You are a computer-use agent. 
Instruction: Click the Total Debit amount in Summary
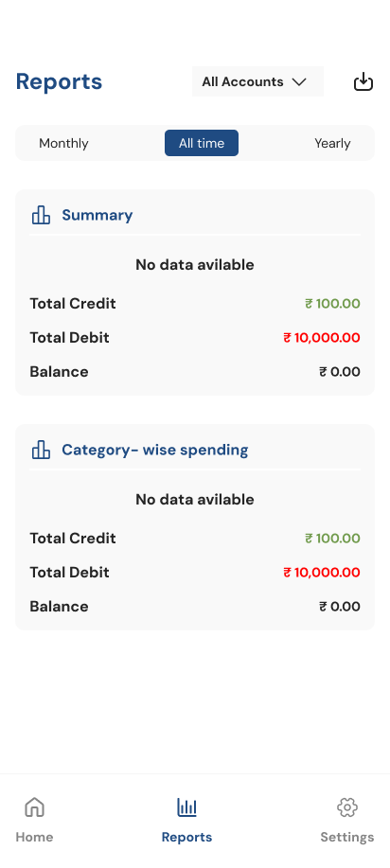click(322, 338)
